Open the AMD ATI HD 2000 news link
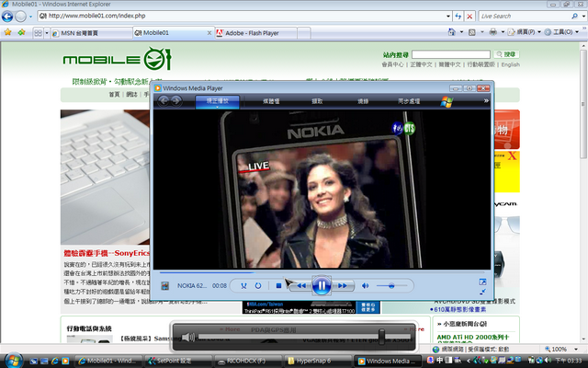 pos(473,338)
